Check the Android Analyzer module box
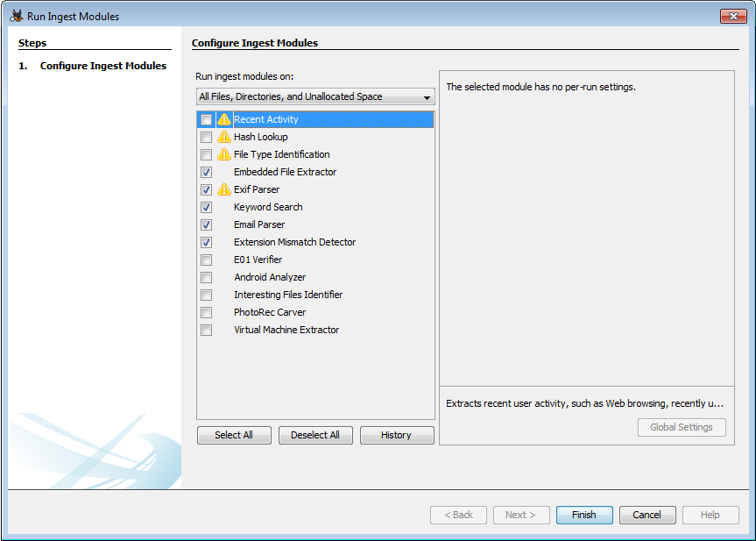Screen dimensions: 756x541 pos(206,277)
